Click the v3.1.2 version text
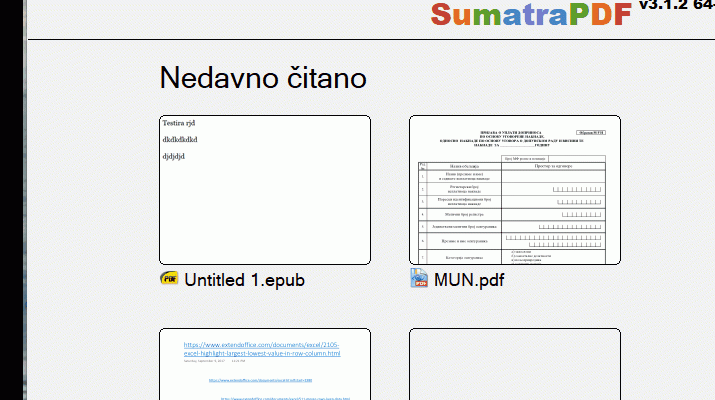 677,5
